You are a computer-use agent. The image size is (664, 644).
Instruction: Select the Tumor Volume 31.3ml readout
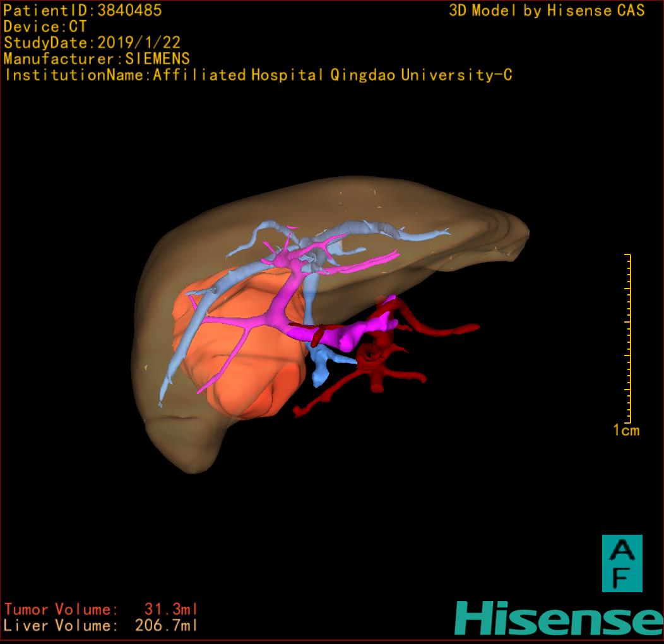101,610
